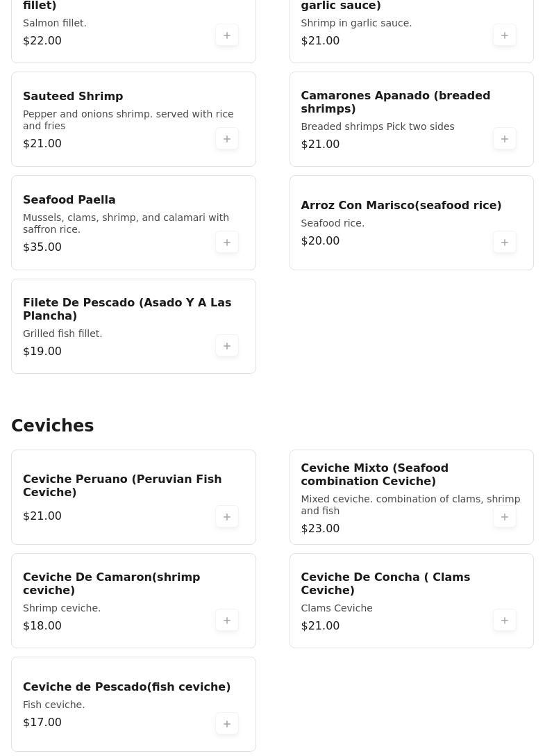
Task: Add Arroz Con Marisco to cart
Action: click(x=505, y=243)
